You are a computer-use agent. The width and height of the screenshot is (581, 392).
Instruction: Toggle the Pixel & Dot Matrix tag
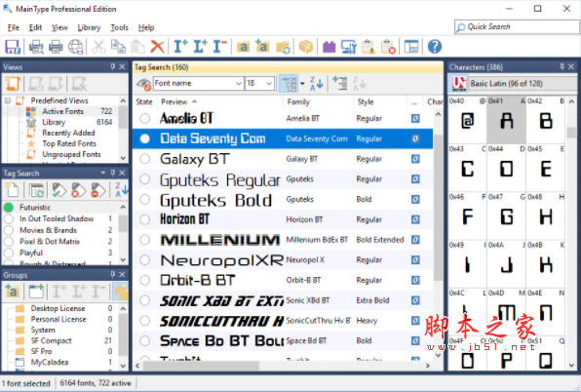(x=9, y=242)
